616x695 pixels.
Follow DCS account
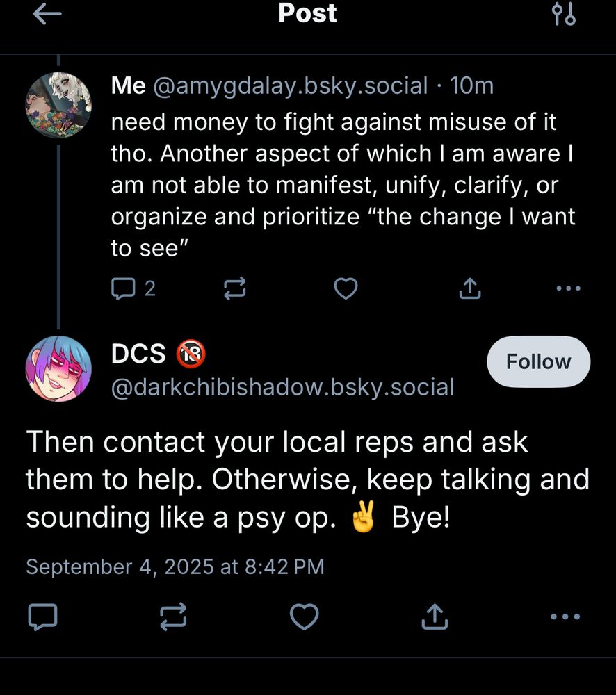(538, 361)
